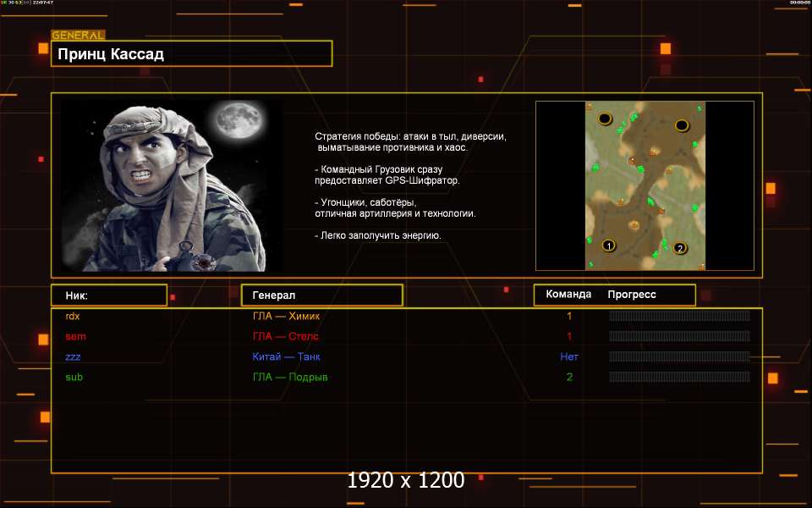Screen dimensions: 812x508
Task: Click Prince Kassad's portrait image
Action: [169, 188]
